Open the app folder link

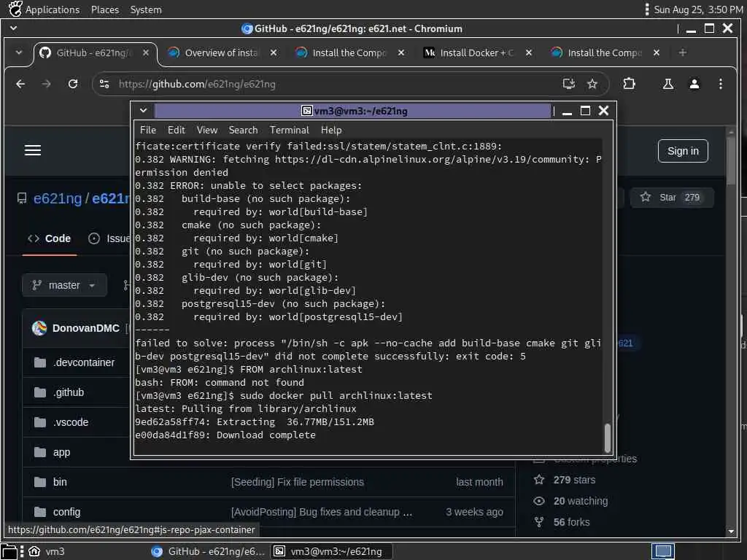(61, 453)
